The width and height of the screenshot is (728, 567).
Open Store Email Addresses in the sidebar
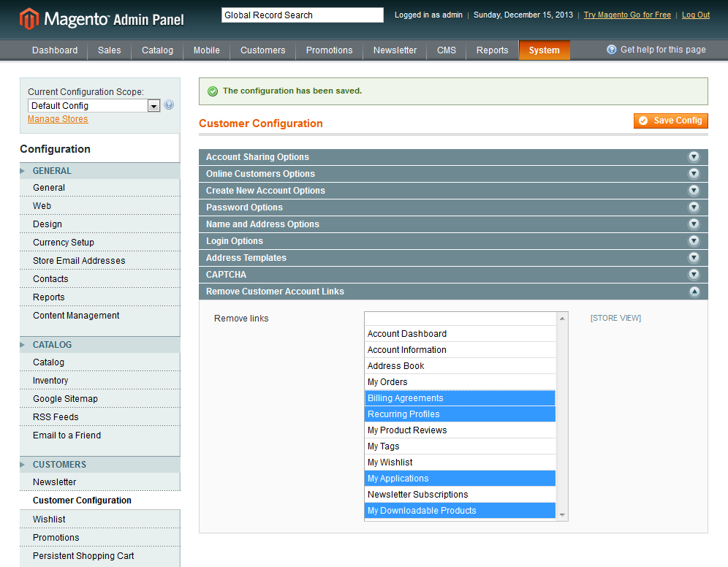[x=100, y=260]
